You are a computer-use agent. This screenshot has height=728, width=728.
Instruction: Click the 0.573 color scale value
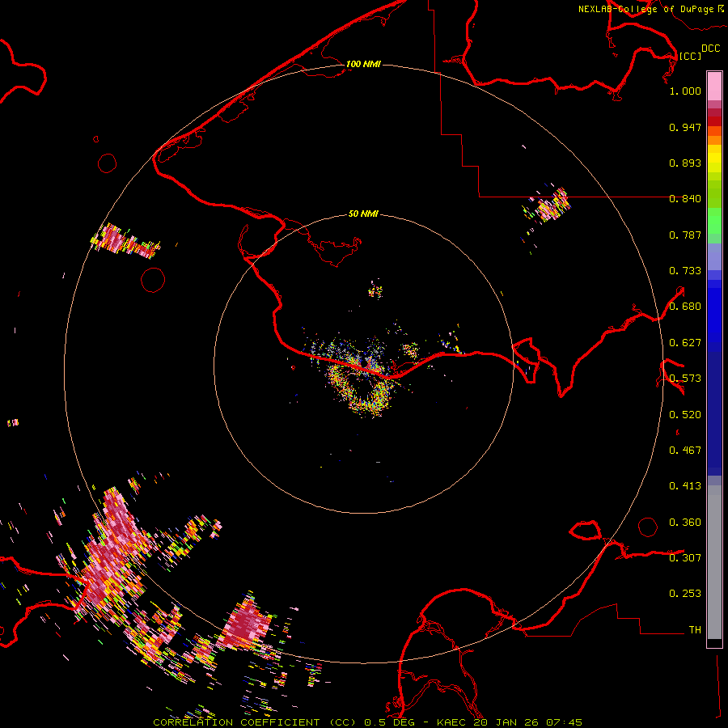685,379
